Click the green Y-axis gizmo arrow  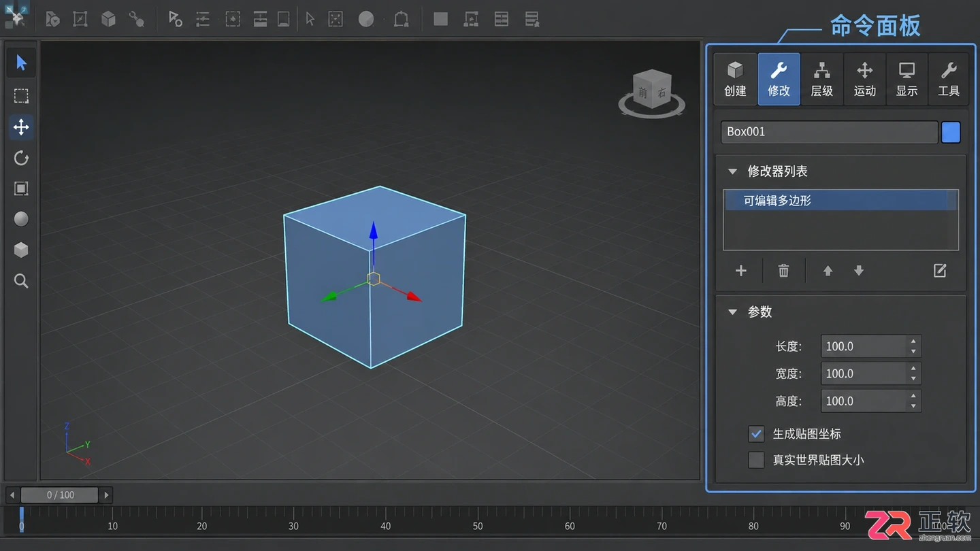tap(330, 297)
